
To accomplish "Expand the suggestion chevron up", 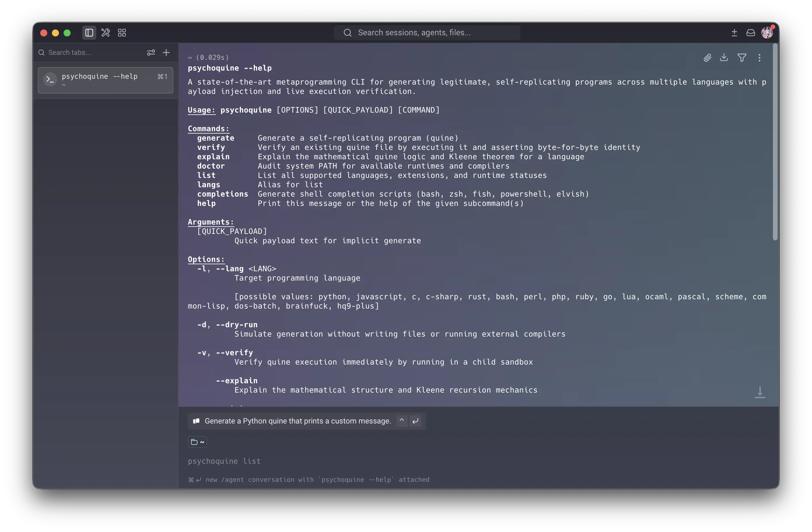I will [x=402, y=421].
